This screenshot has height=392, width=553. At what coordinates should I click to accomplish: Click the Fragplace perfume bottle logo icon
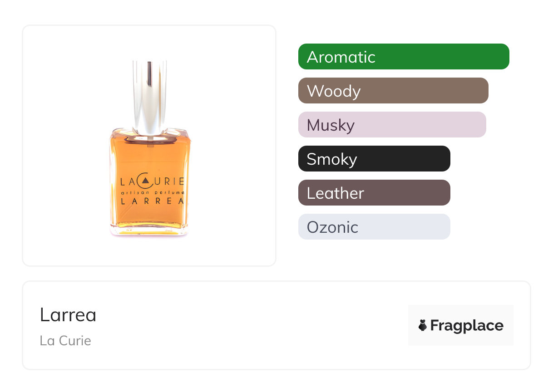(x=423, y=325)
